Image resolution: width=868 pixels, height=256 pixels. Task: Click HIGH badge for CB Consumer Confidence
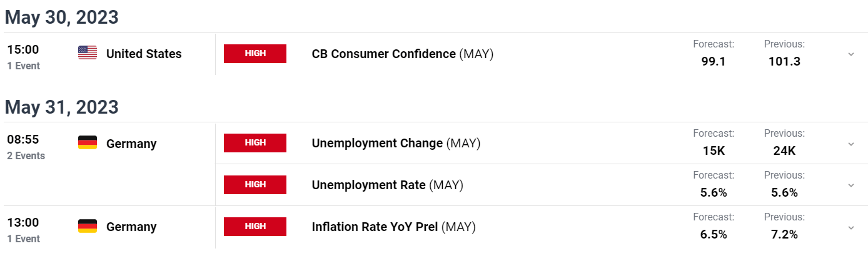click(255, 54)
